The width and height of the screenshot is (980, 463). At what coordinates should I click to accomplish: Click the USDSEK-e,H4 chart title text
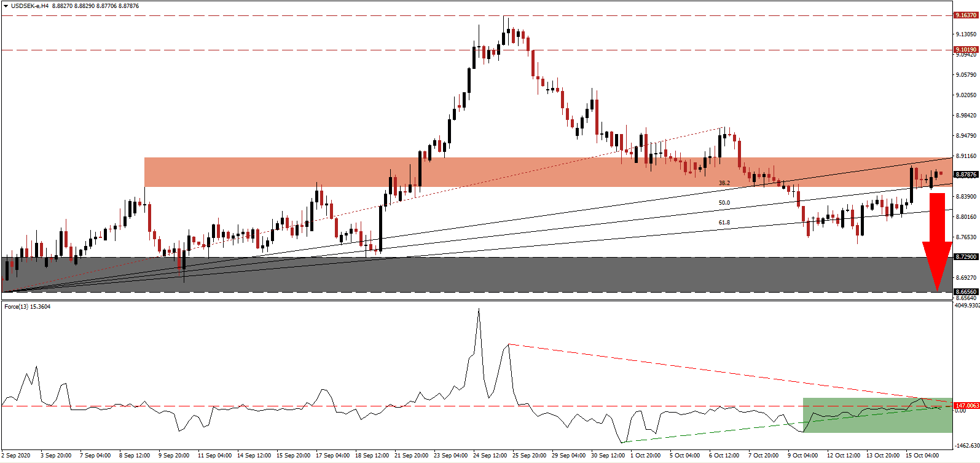(x=31, y=6)
